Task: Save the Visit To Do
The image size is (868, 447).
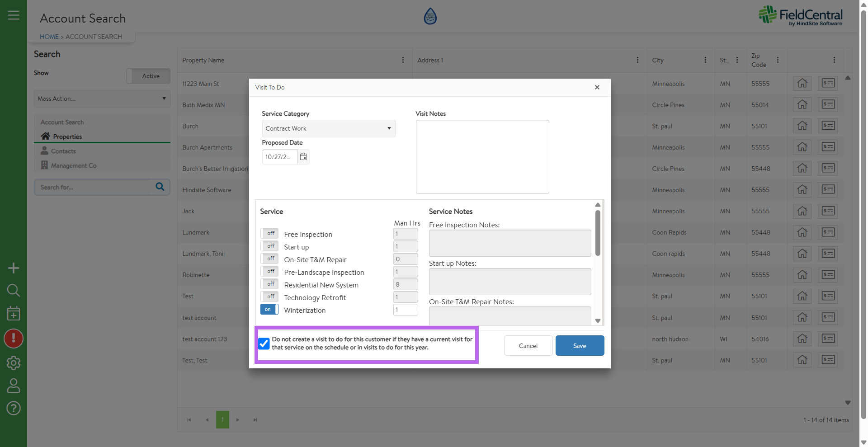Action: click(580, 346)
